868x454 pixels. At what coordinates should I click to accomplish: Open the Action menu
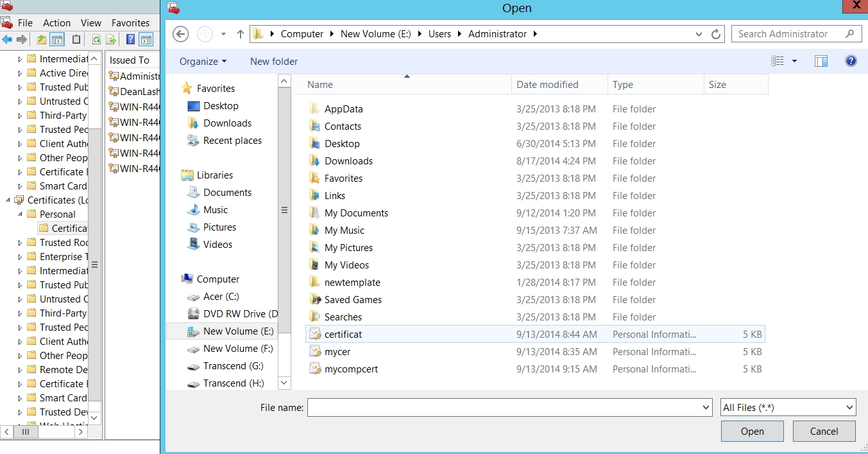56,22
